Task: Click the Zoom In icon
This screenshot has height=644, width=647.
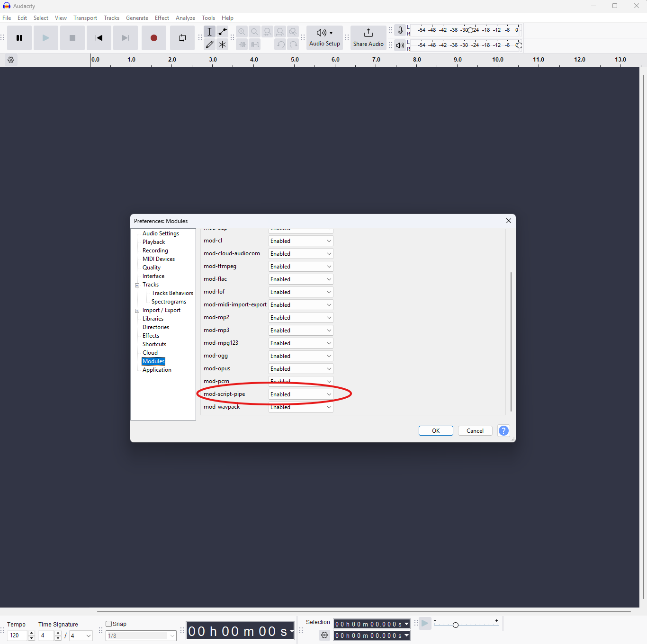Action: pos(242,31)
